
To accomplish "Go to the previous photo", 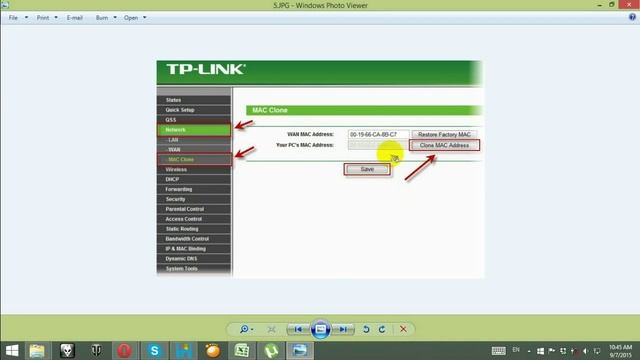I will [x=298, y=329].
